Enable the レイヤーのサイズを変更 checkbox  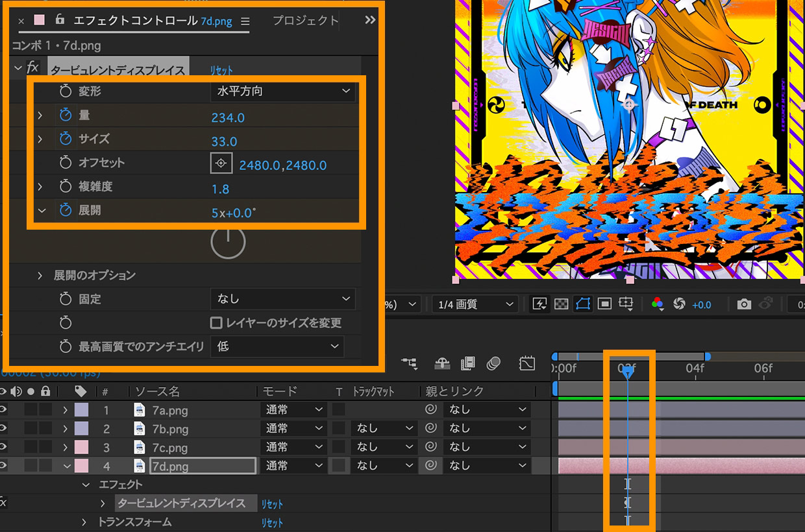click(x=216, y=322)
